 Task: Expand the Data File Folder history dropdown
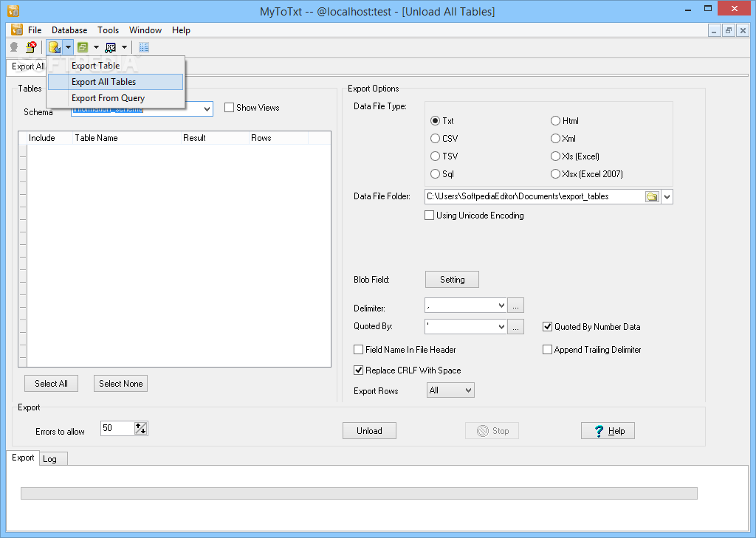[667, 197]
